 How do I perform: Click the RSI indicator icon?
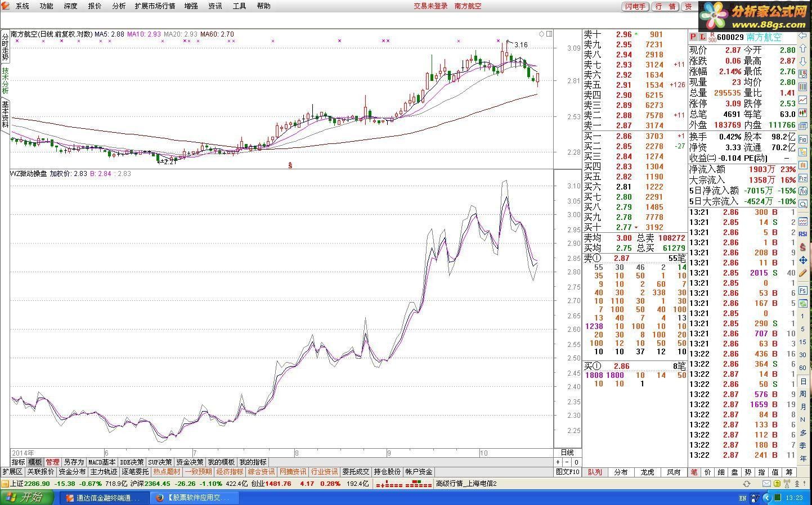coord(802,233)
